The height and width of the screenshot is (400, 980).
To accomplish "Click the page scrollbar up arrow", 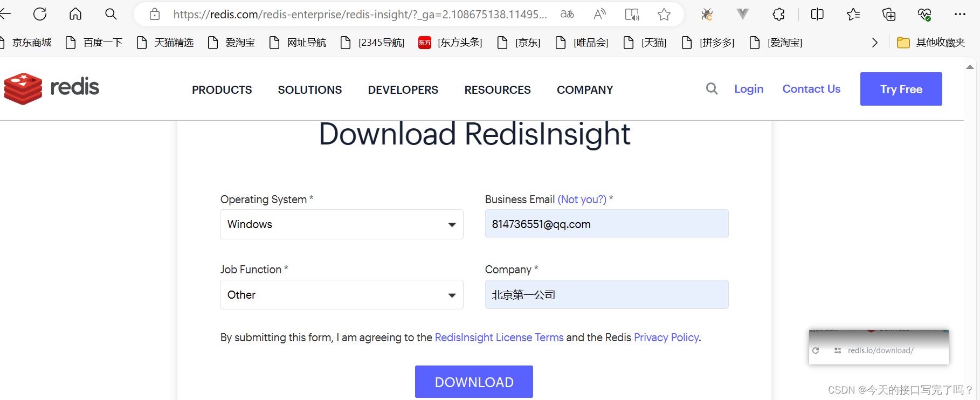I will coord(970,67).
